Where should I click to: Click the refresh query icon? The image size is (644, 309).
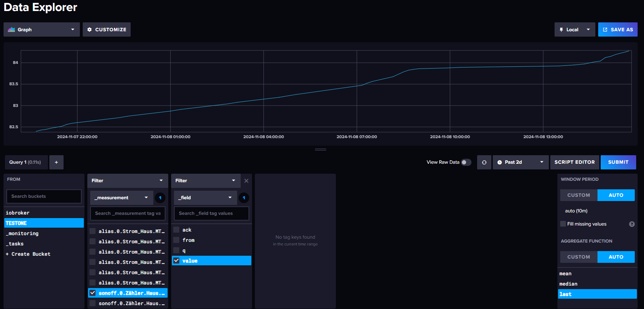(x=484, y=162)
